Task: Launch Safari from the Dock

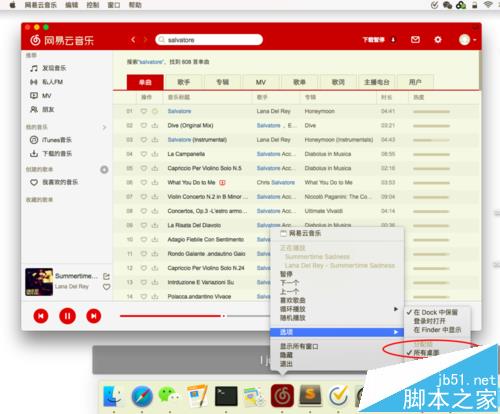Action: pyautogui.click(x=142, y=396)
